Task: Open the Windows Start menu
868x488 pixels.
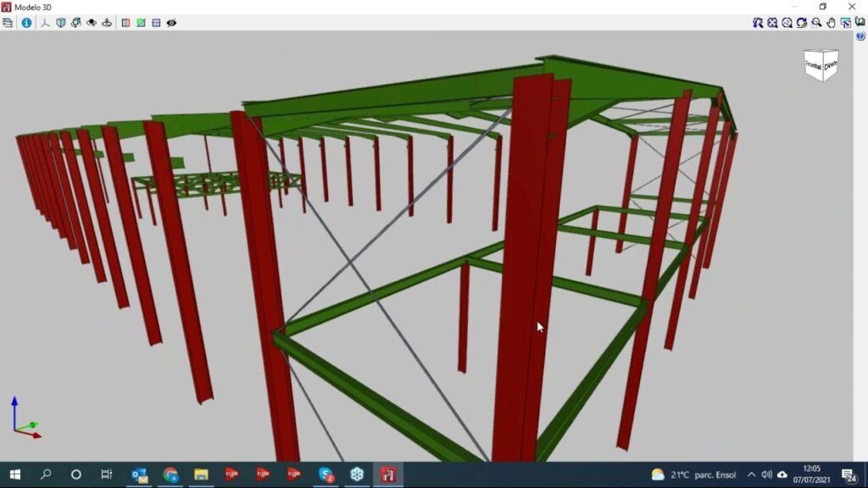Action: pyautogui.click(x=14, y=474)
